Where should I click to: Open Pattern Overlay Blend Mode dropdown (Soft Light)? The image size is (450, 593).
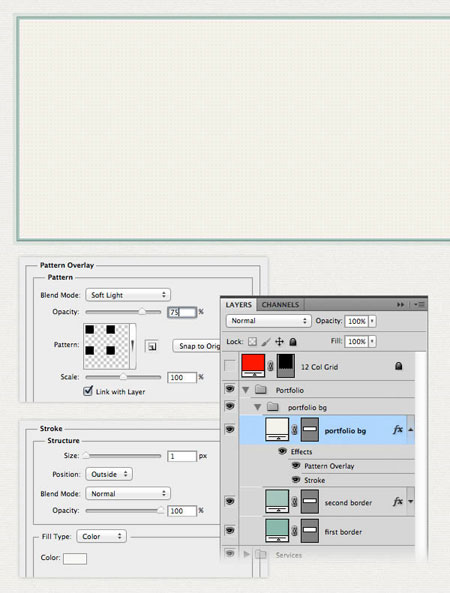tap(128, 295)
